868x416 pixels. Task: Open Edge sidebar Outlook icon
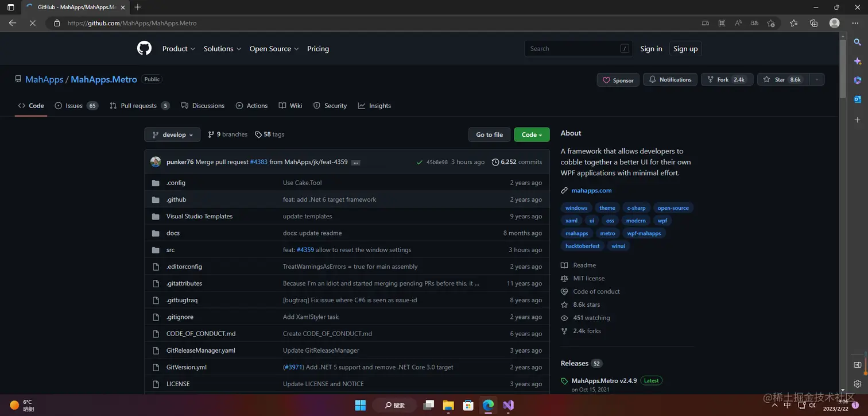click(858, 99)
